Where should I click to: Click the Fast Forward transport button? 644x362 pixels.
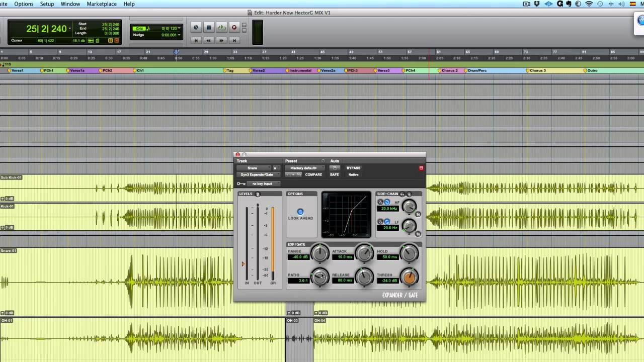[221, 40]
